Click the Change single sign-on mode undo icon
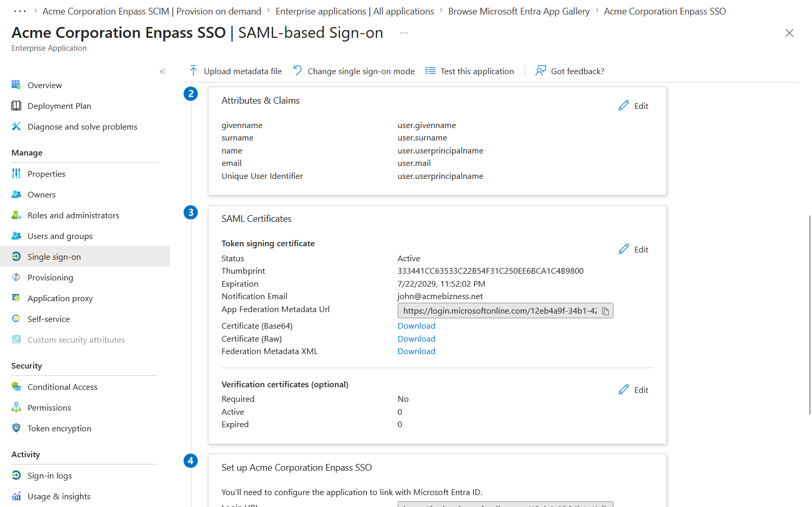The width and height of the screenshot is (812, 507). [298, 71]
